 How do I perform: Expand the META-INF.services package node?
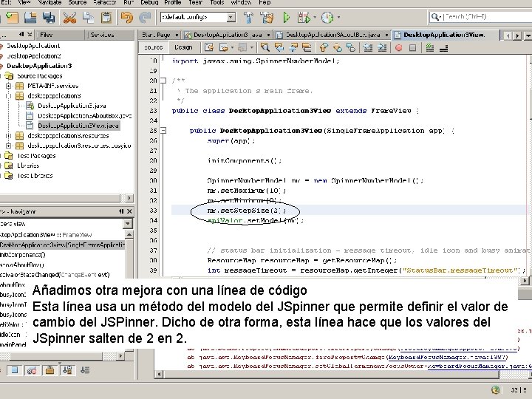pyautogui.click(x=9, y=86)
